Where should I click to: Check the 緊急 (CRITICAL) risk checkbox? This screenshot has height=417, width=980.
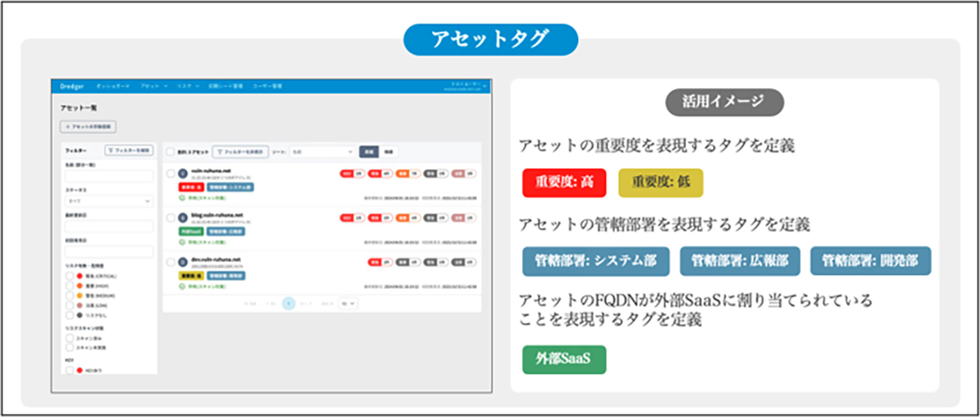[x=69, y=276]
